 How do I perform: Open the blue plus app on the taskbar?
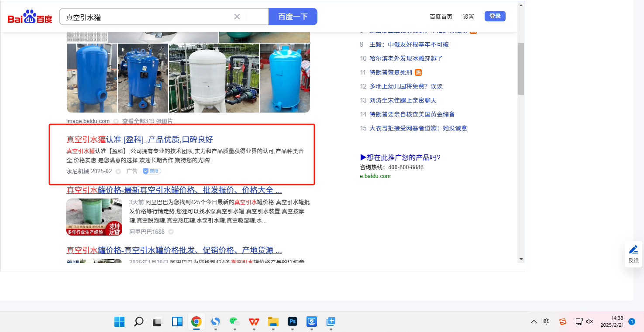[x=331, y=322]
